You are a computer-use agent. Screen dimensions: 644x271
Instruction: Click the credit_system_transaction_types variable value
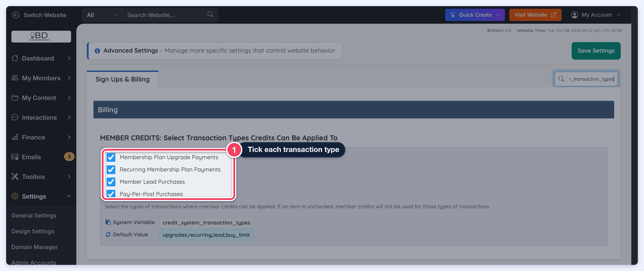206,223
